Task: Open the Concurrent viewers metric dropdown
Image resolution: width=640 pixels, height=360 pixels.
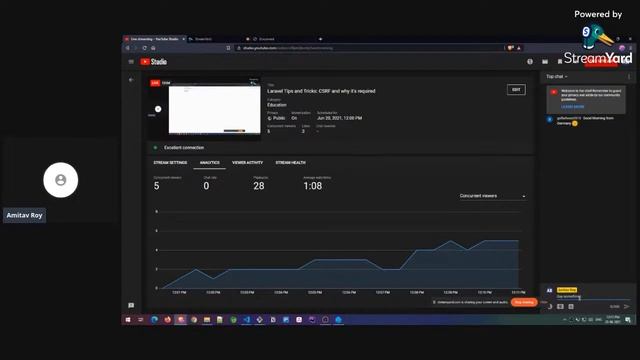Action: click(492, 196)
